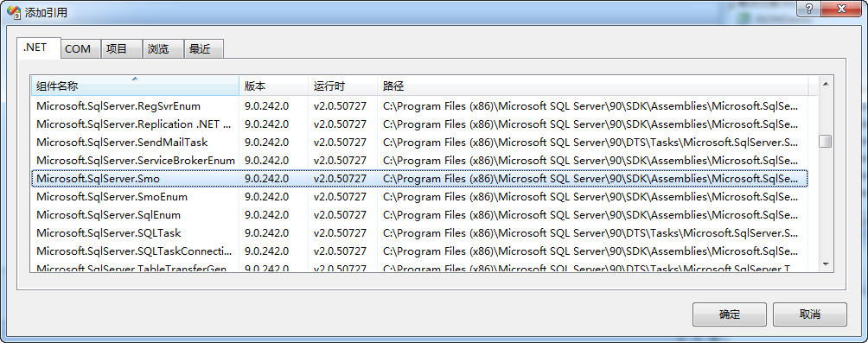Click the path of SendMailTask row
Screen dimensions: 868x343
tap(590, 143)
